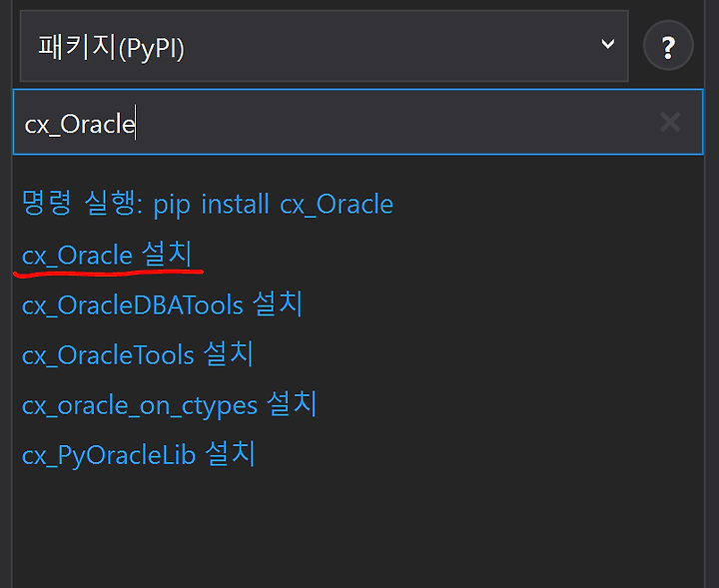This screenshot has height=588, width=719.
Task: Click the red-underlined cx_Oracle install result
Action: pos(107,255)
